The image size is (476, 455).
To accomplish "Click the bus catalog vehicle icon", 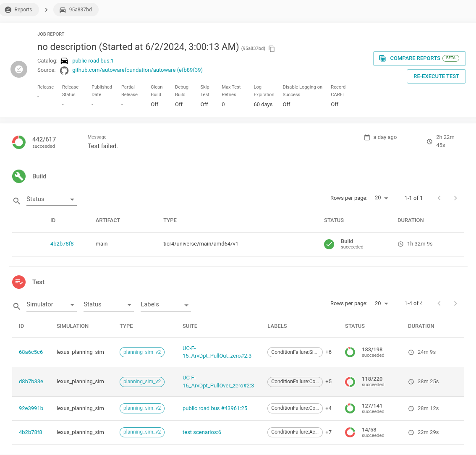I will [64, 61].
